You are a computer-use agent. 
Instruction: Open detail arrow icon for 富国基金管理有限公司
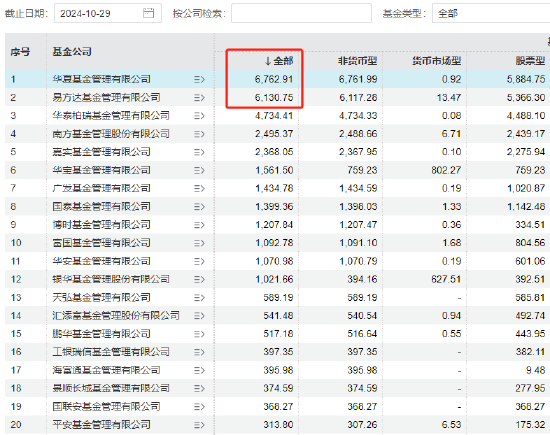tap(199, 243)
